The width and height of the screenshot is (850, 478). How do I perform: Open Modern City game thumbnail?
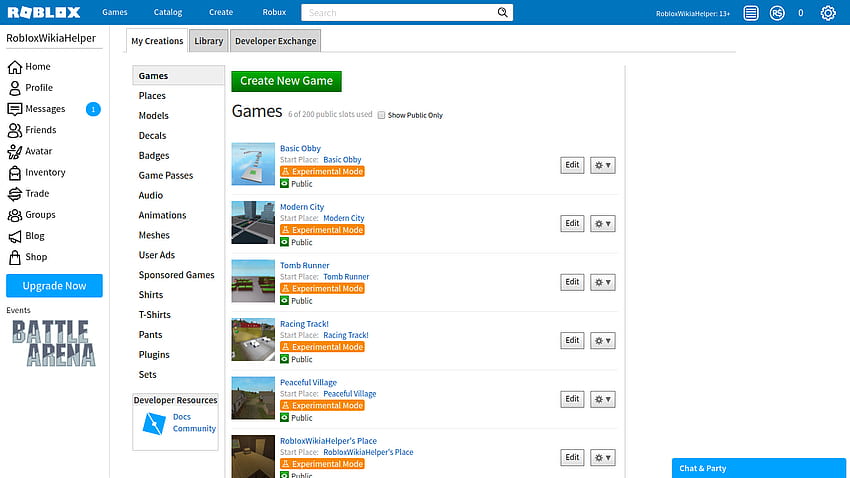point(253,223)
